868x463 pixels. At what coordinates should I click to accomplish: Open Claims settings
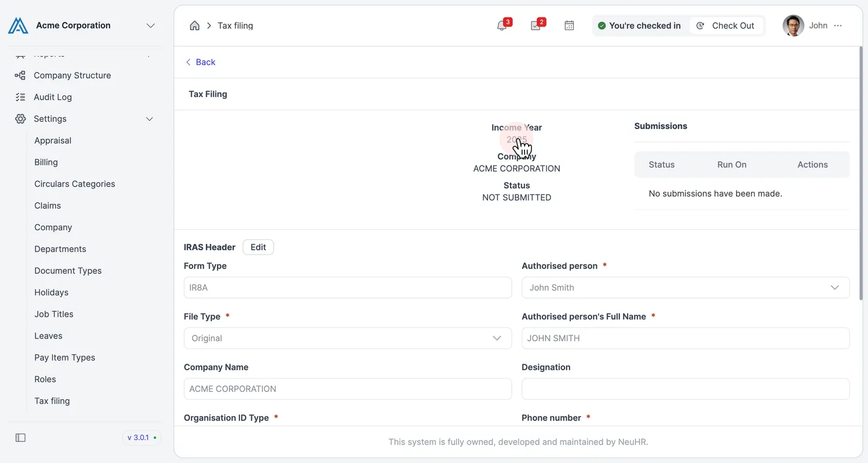(48, 206)
